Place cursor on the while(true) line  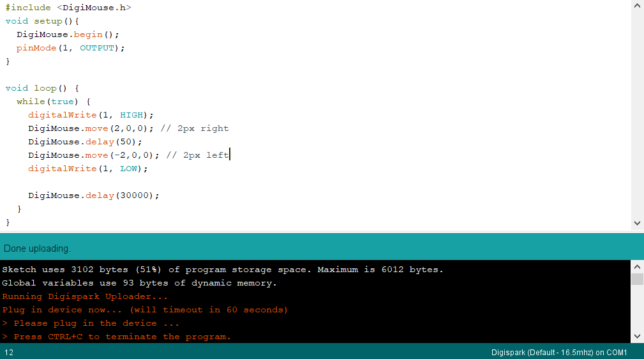[x=54, y=101]
